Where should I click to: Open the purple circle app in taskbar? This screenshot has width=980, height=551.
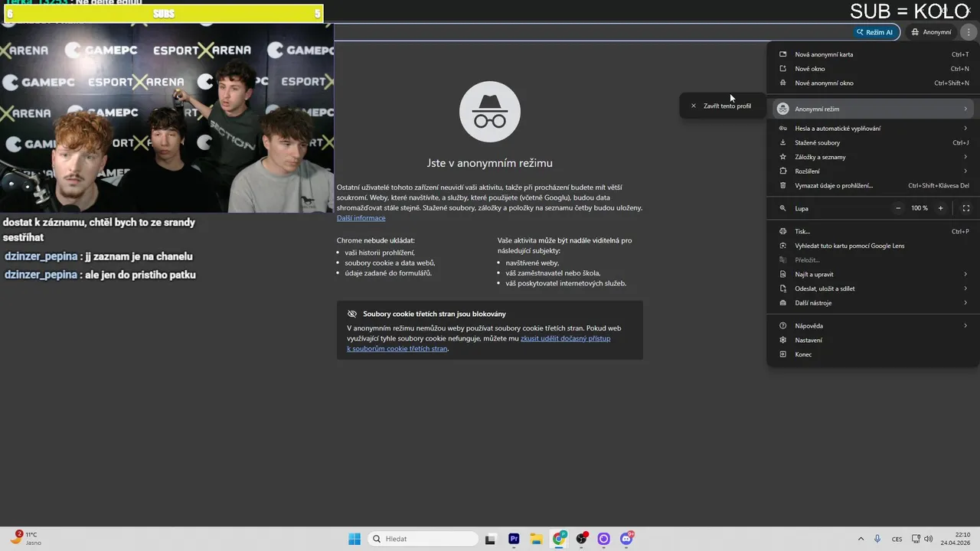[x=603, y=539]
